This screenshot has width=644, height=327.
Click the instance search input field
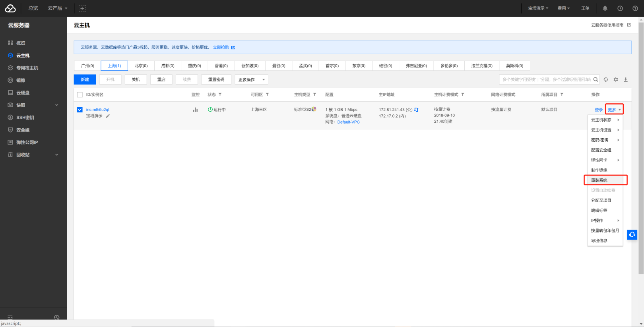545,79
